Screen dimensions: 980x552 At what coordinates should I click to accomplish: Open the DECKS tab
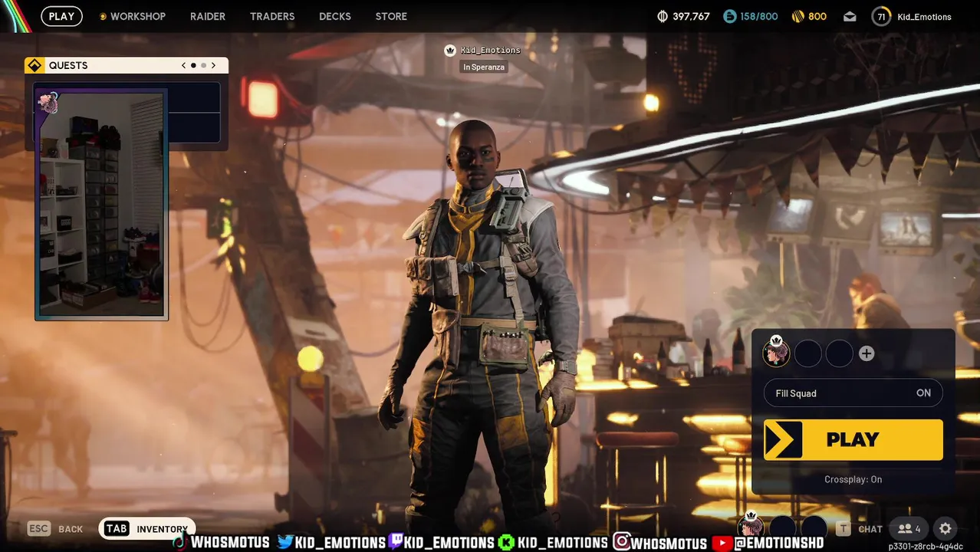(335, 16)
